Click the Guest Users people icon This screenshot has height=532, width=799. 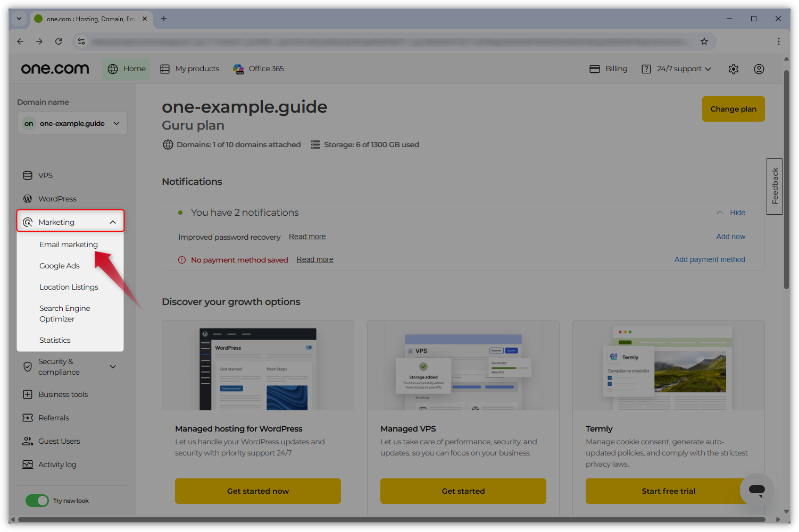[28, 441]
